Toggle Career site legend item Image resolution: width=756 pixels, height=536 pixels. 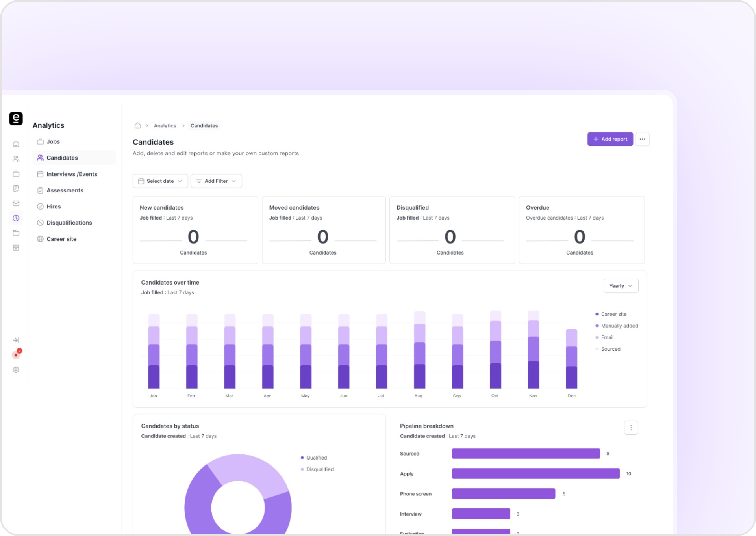coord(611,314)
